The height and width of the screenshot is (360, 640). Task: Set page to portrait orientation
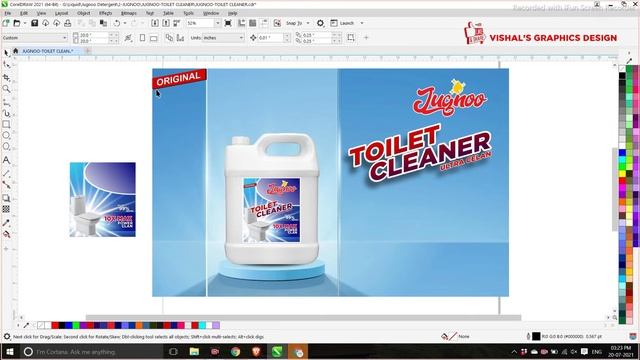tap(142, 38)
